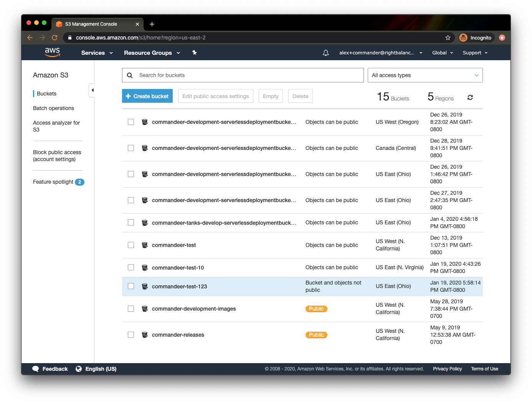532x403 pixels.
Task: Open the commandeer-test-10 bucket link
Action: [x=178, y=268]
